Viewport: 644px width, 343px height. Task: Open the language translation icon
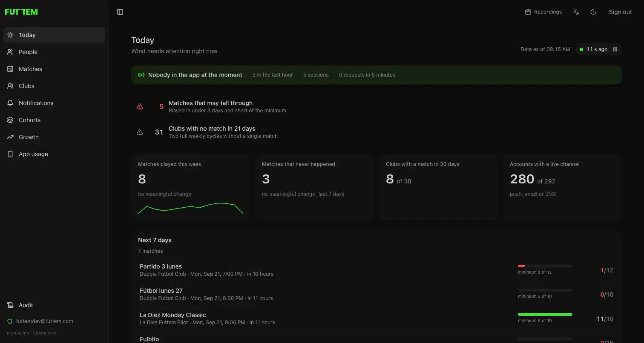coord(576,12)
